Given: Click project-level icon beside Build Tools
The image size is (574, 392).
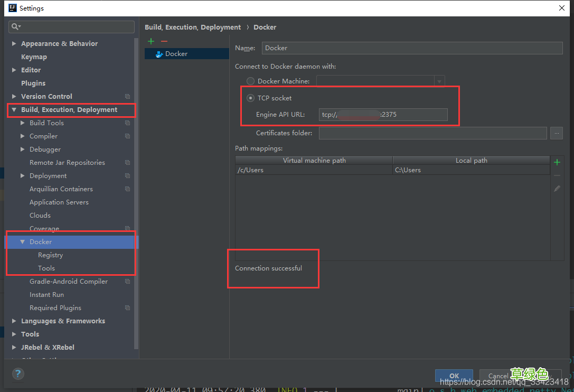Looking at the screenshot, I should 127,123.
